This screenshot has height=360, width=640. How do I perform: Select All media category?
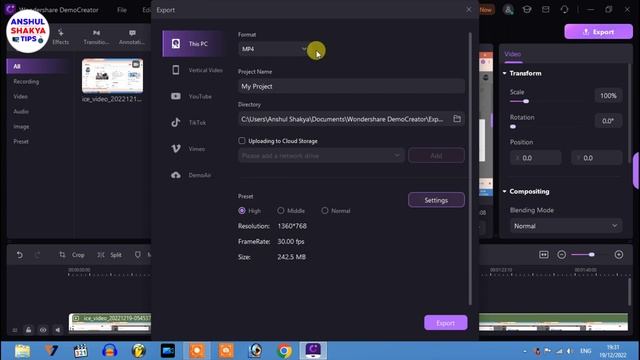coord(38,66)
